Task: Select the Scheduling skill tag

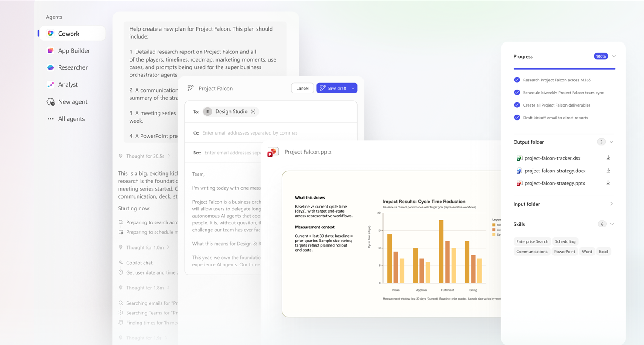Action: (565, 241)
